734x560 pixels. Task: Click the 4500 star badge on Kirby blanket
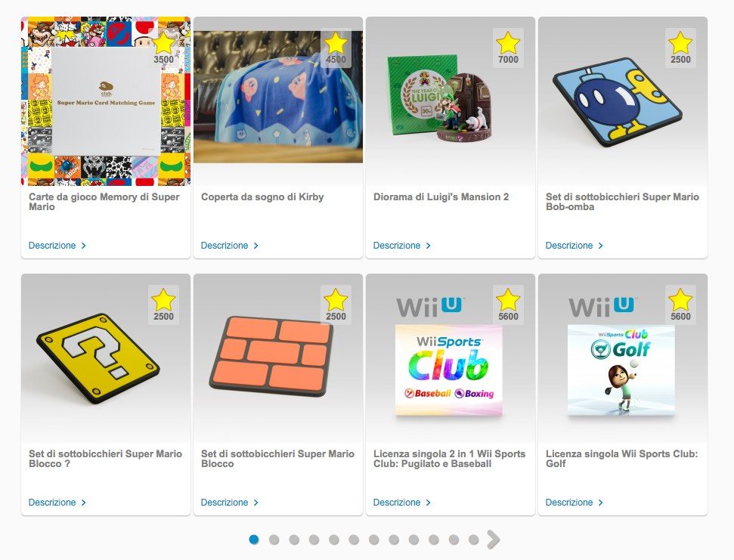pos(336,48)
